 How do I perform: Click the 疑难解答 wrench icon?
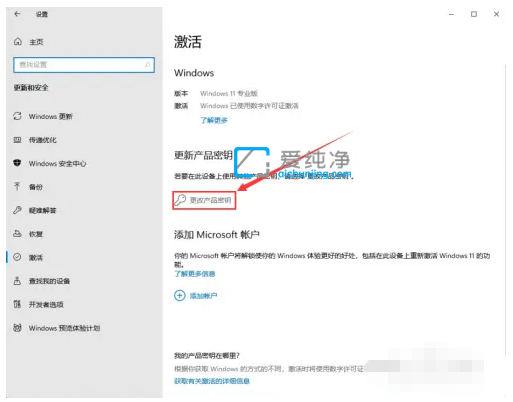[17, 210]
